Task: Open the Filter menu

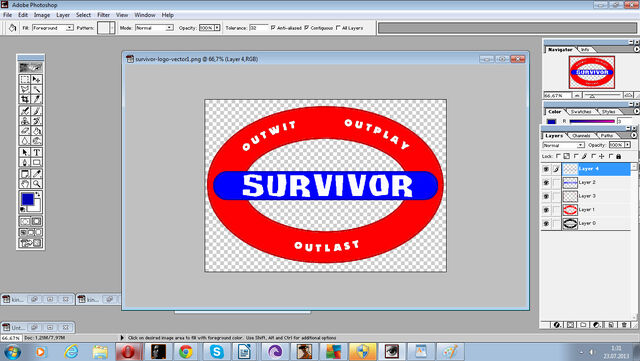Action: tap(103, 15)
